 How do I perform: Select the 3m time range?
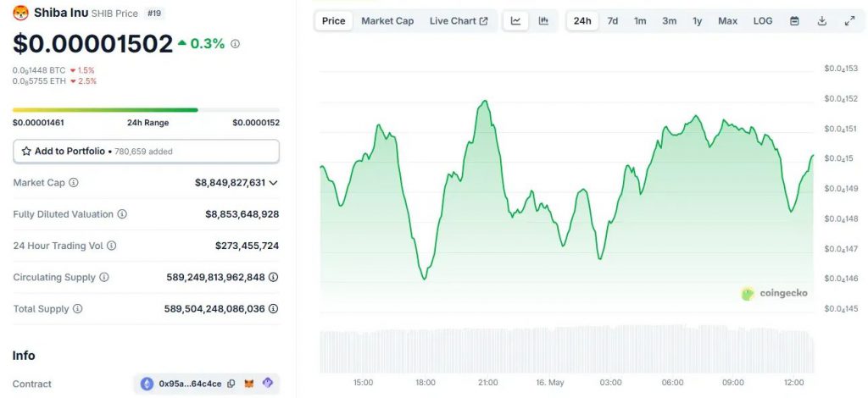coord(670,21)
